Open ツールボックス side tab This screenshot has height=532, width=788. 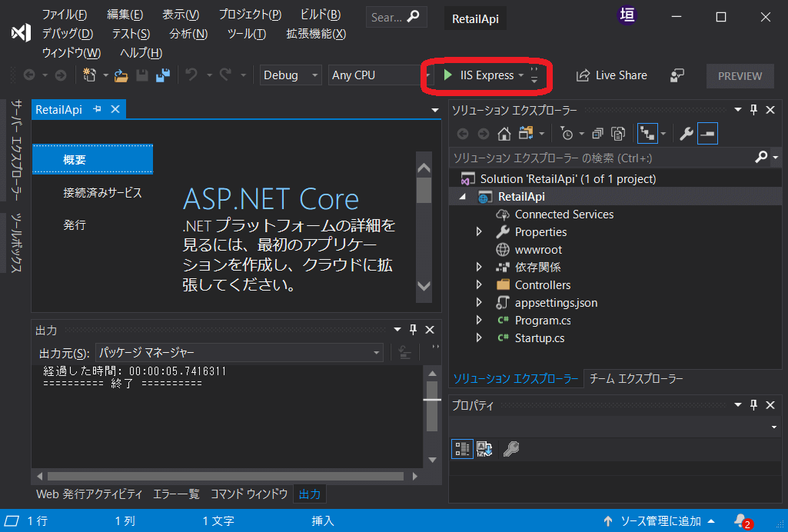tap(16, 243)
